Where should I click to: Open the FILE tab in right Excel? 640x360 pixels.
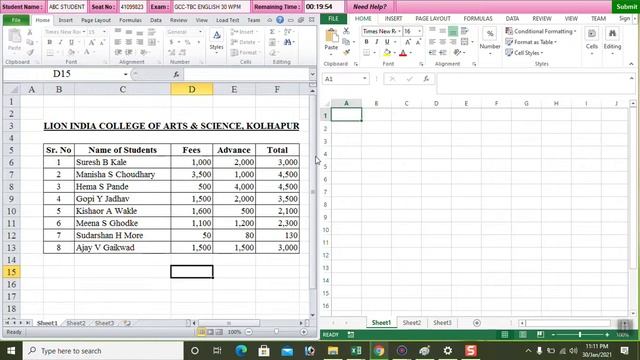pos(333,19)
